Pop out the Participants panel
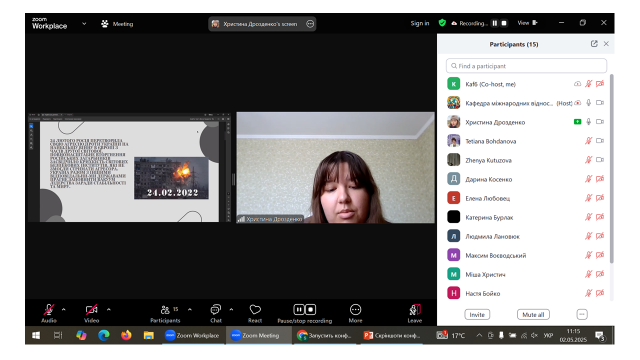The width and height of the screenshot is (640, 360). [594, 44]
